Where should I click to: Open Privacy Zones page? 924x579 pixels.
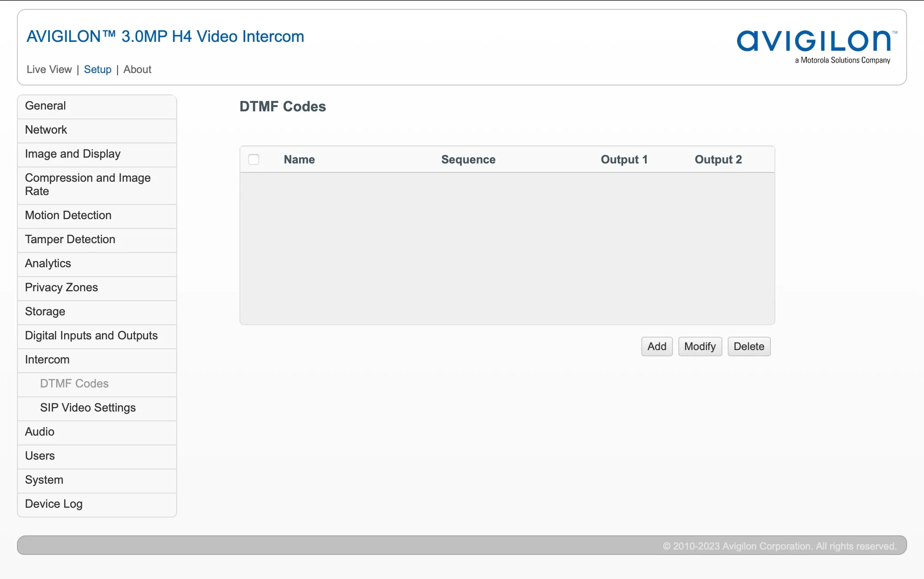coord(97,288)
